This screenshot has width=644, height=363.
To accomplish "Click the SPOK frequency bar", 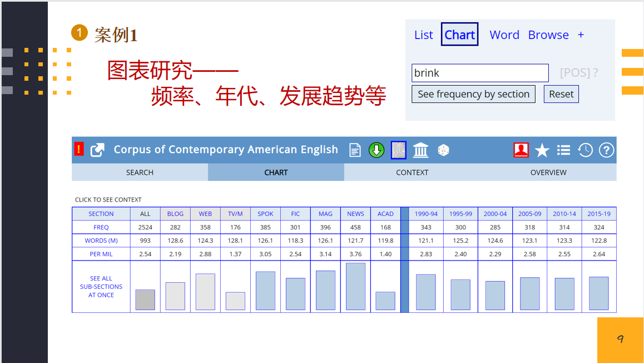I will (265, 291).
